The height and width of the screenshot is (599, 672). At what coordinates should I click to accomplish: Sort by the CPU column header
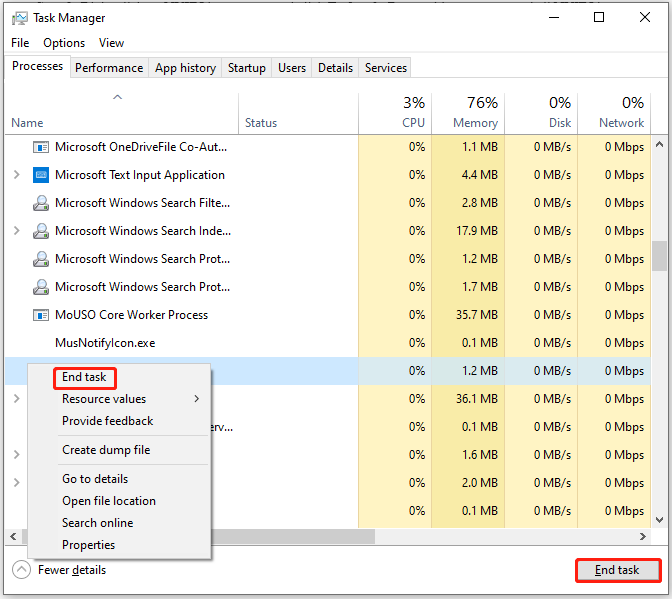pos(395,112)
